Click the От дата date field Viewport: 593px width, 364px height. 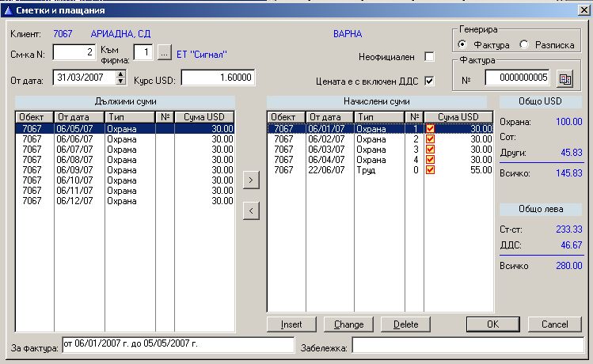tap(85, 78)
